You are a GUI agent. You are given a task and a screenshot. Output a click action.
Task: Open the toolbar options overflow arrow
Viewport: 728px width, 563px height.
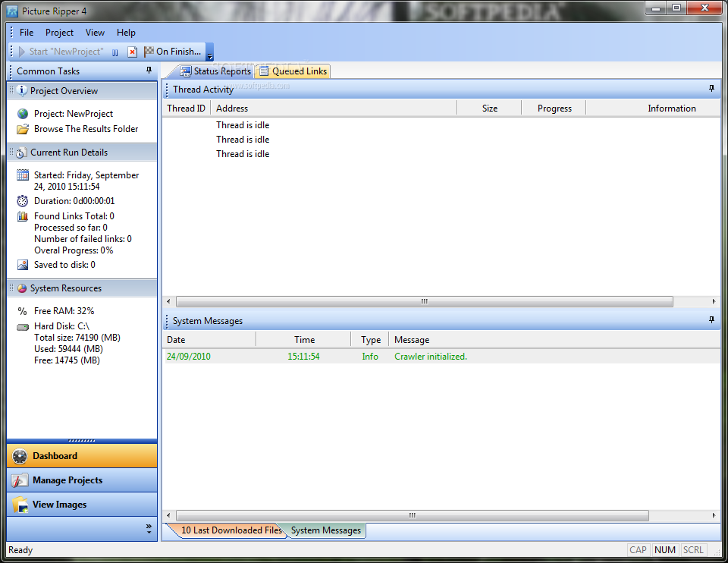(x=210, y=52)
